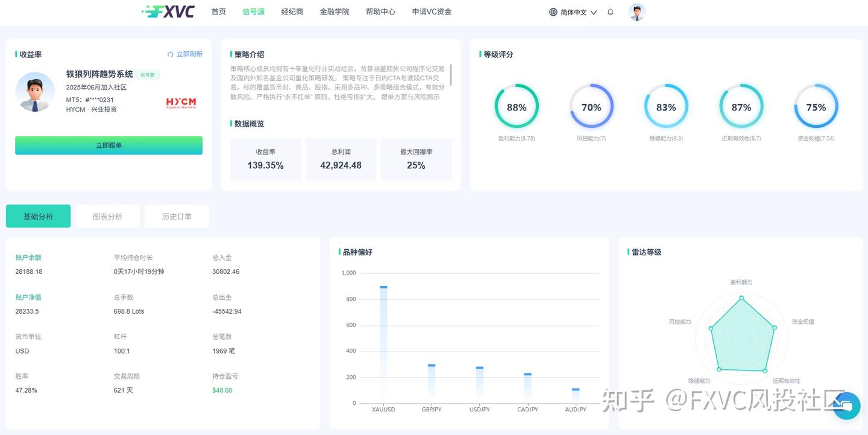Screen dimensions: 868x435
Task: Click the AUDJPY bar in the chart
Action: (576, 396)
